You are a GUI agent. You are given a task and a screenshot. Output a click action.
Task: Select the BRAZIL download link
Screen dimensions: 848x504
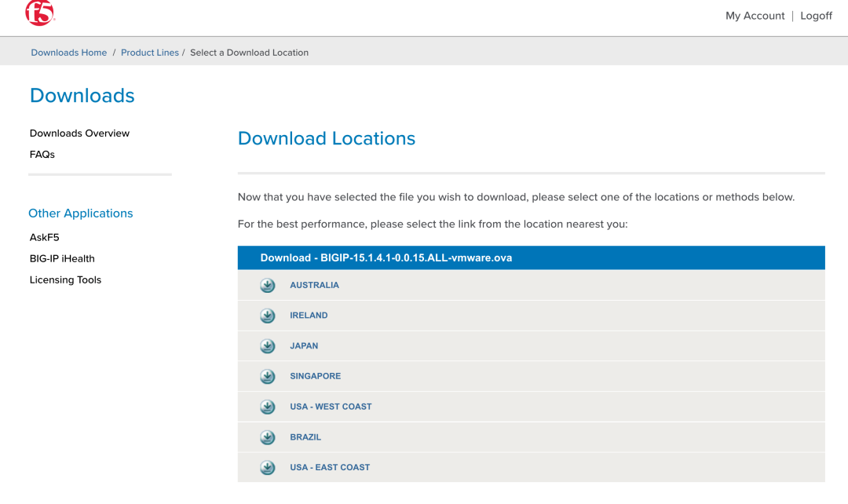click(x=305, y=437)
